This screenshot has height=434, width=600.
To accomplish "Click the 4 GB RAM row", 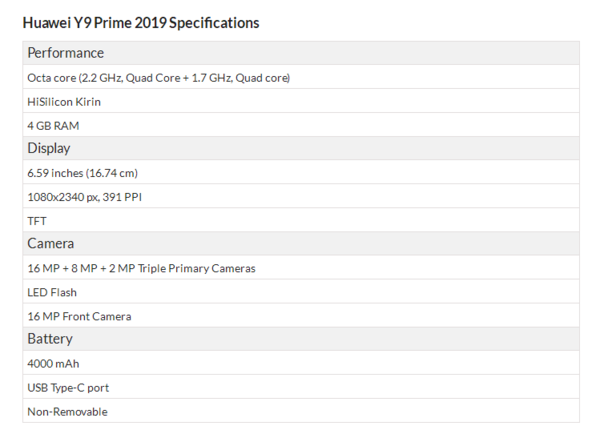I will pos(53,125).
